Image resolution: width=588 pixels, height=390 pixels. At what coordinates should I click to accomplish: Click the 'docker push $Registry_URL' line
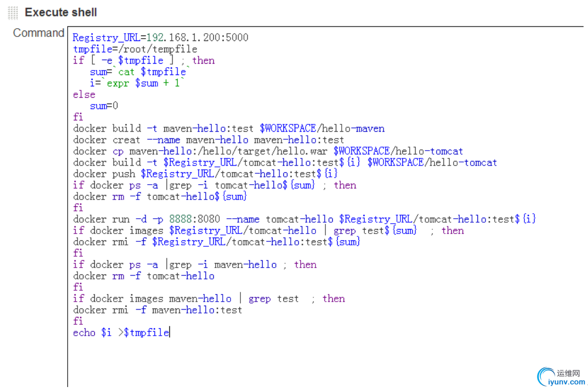[x=205, y=174]
